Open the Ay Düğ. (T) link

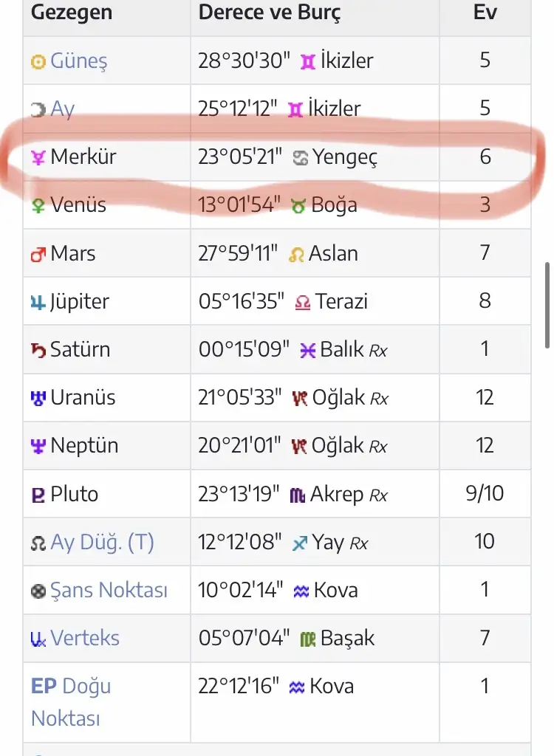click(x=102, y=543)
